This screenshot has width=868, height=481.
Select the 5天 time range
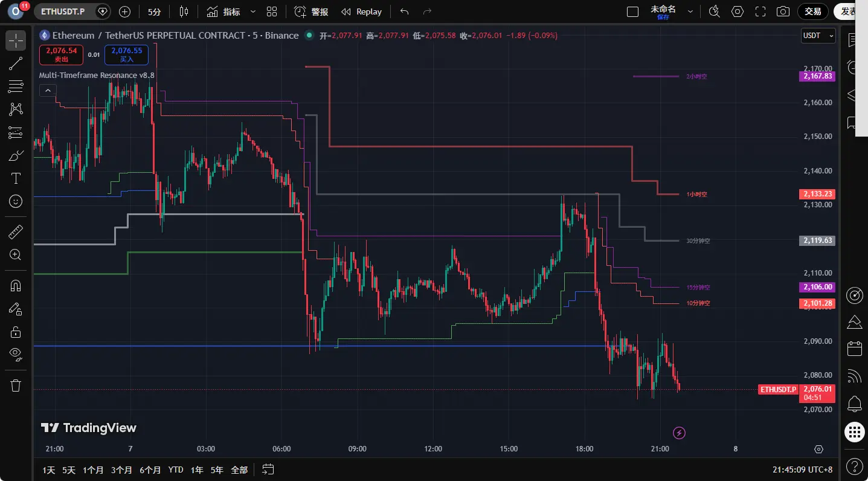pos(69,470)
